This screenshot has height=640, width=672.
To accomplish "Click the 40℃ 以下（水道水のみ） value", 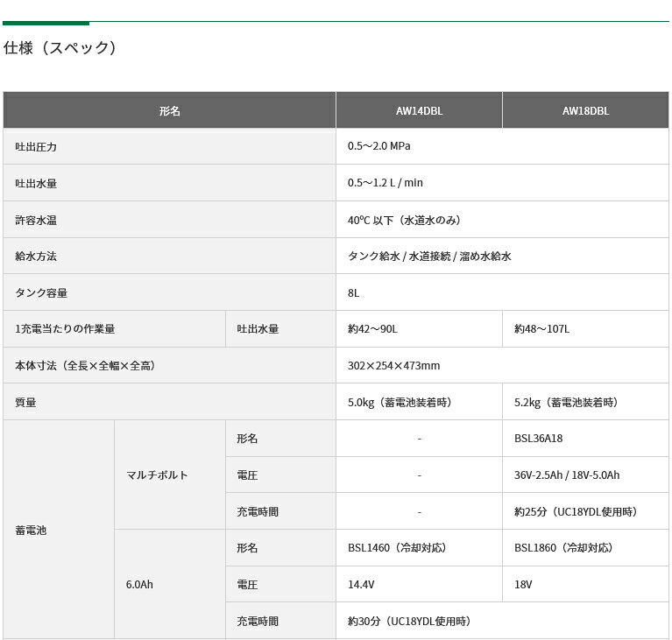I will (x=404, y=221).
